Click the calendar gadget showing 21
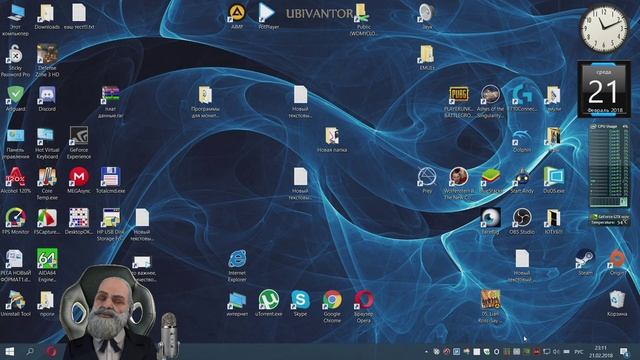 (x=604, y=90)
